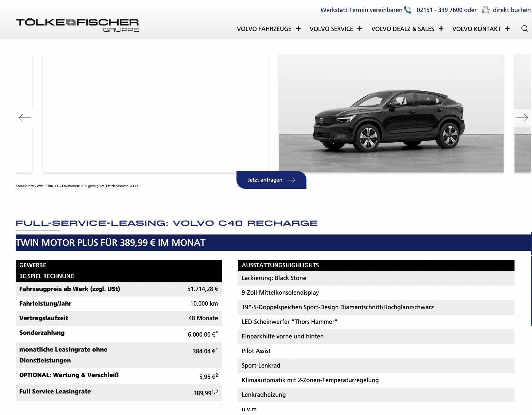
Task: Click the Kombiniert emissions footnote text
Action: [x=77, y=186]
